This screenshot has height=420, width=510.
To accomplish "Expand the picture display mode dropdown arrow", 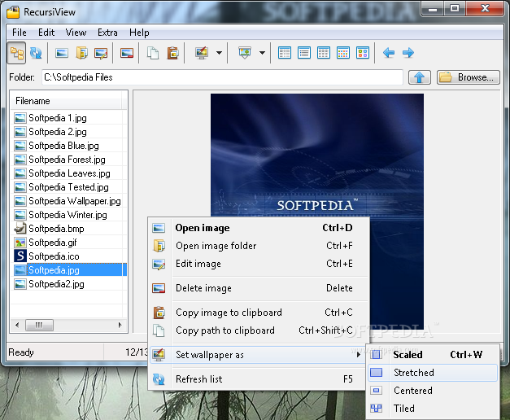I will click(x=262, y=53).
